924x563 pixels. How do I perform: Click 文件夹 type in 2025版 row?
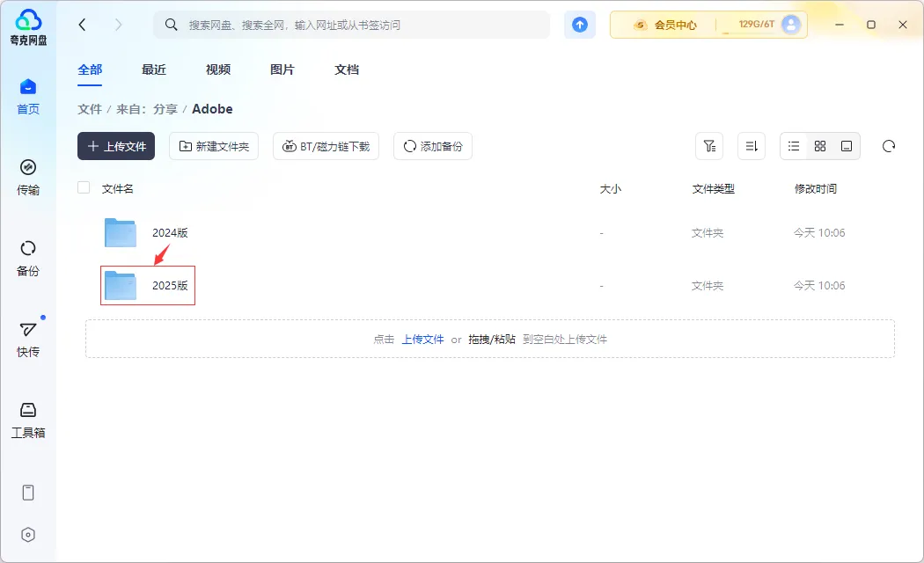tap(708, 286)
